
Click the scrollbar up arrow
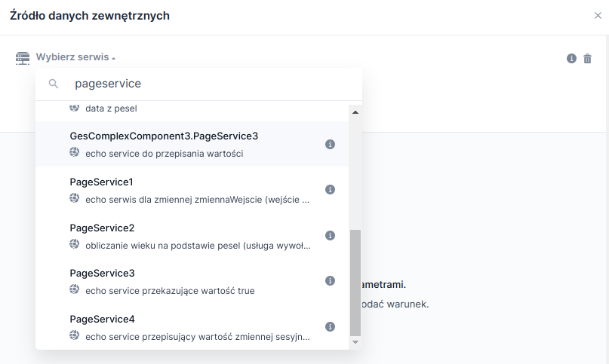pyautogui.click(x=355, y=112)
